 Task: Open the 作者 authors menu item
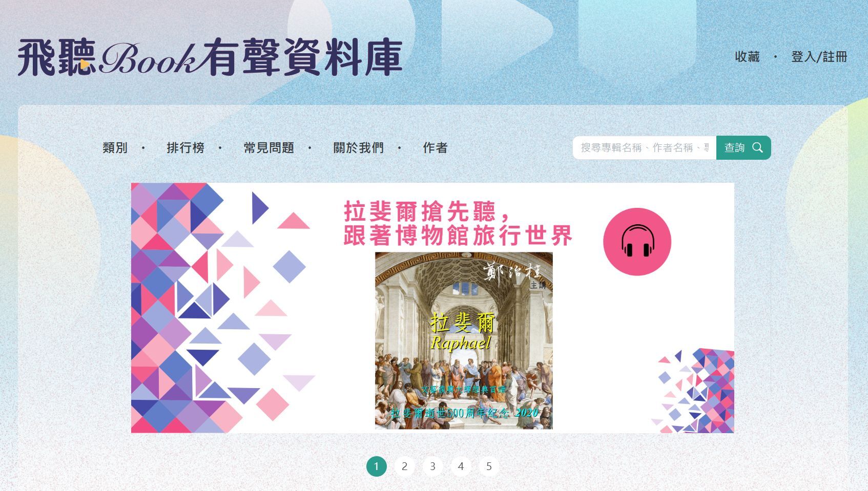coord(435,148)
